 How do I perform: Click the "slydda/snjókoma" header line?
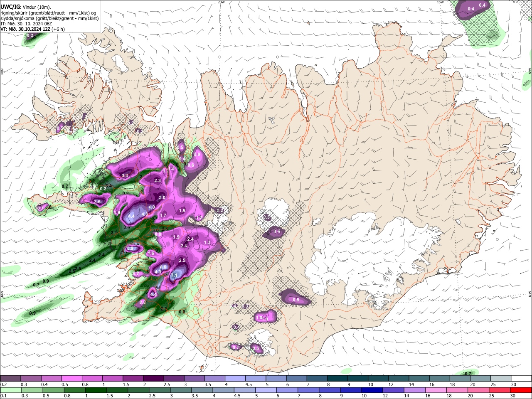tap(49, 18)
